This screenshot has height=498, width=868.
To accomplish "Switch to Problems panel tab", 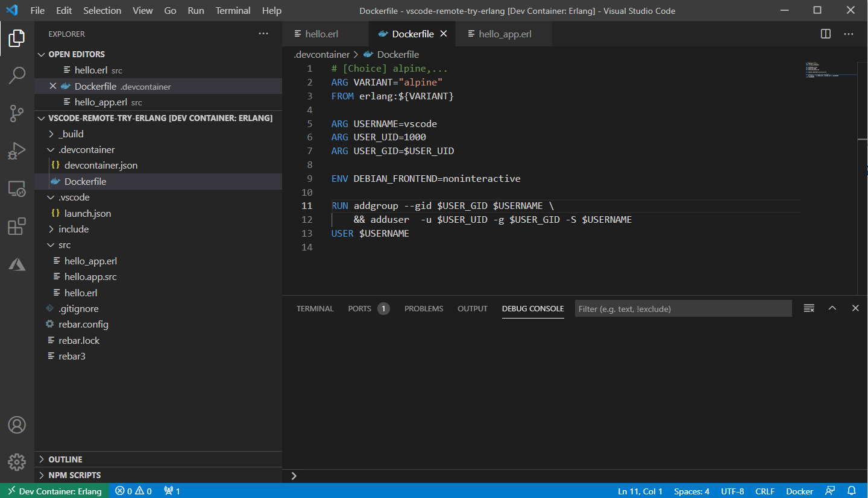I will (424, 308).
